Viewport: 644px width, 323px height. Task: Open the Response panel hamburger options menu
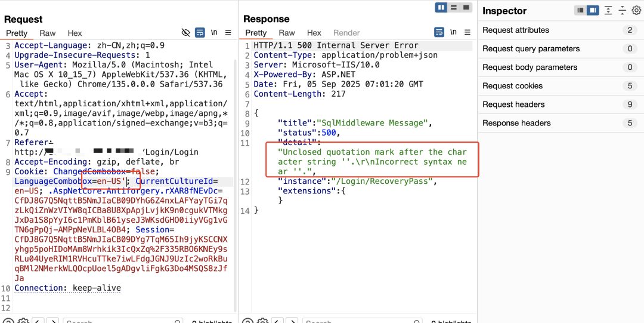pos(467,32)
